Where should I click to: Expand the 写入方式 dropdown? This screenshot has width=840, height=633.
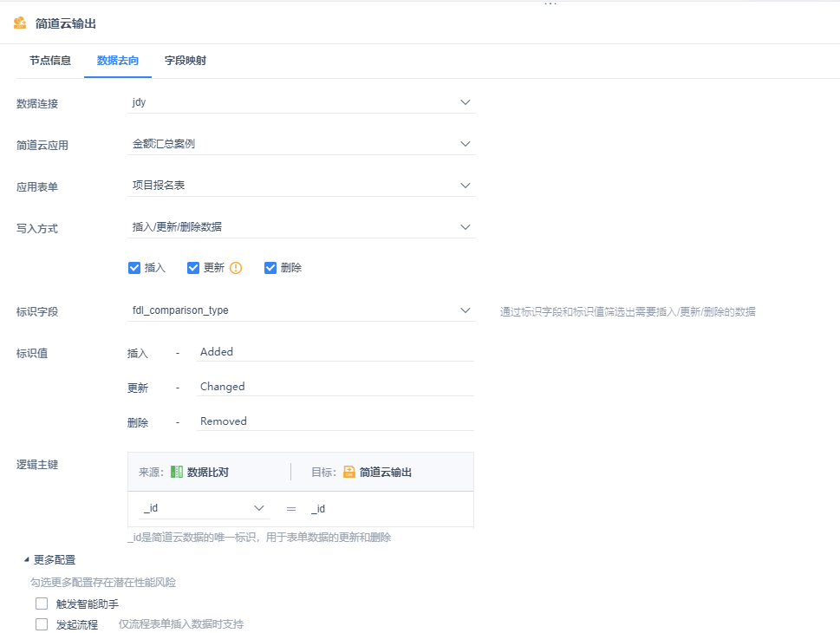click(301, 227)
